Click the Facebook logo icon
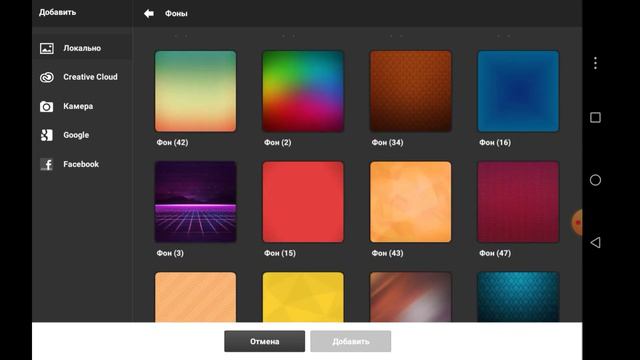 (47, 164)
